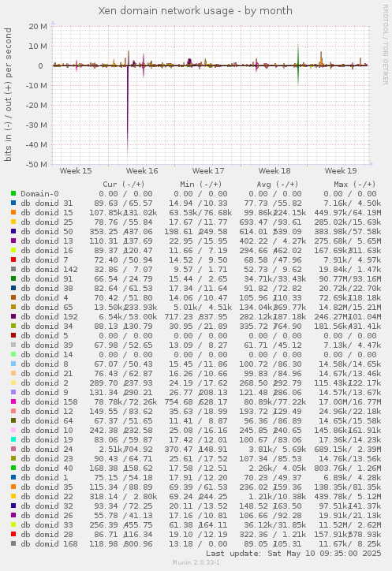Select the Max (-/+) column header
Viewport: 392px width, 571px height.
coord(354,185)
